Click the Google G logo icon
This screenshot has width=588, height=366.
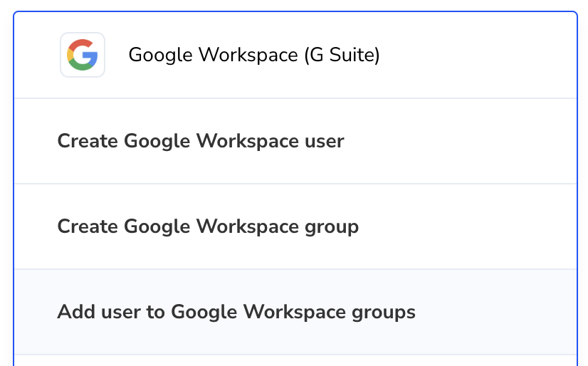point(83,55)
